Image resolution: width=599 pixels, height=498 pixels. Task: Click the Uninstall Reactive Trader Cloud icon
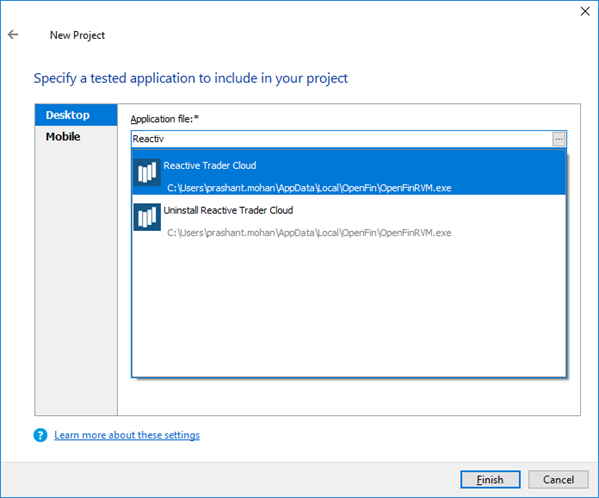point(147,217)
